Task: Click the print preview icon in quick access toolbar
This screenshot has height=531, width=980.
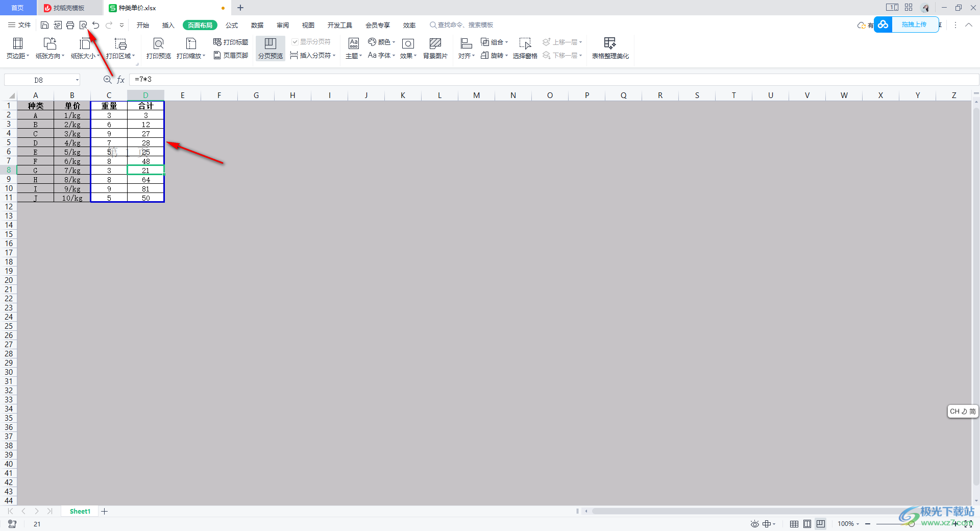Action: [x=83, y=25]
